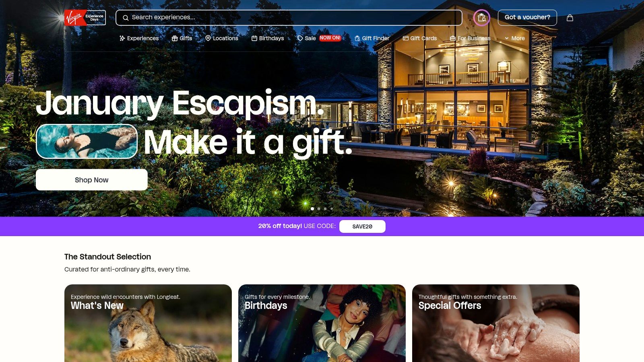
Task: Open the Special Offers card
Action: 496,323
